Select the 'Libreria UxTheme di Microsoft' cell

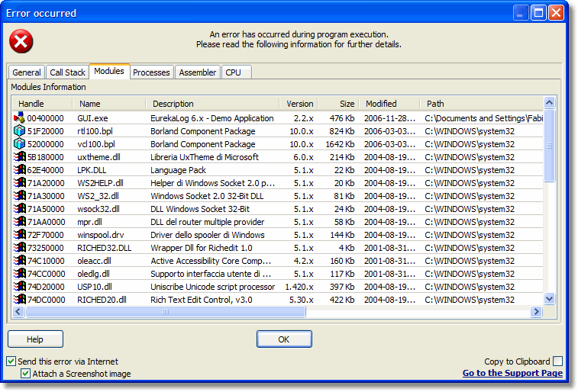pyautogui.click(x=205, y=157)
